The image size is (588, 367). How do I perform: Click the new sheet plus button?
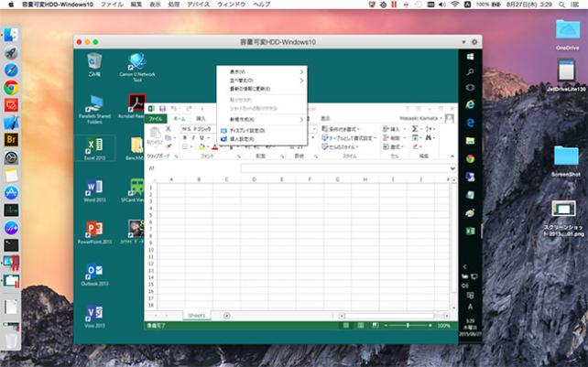click(226, 316)
